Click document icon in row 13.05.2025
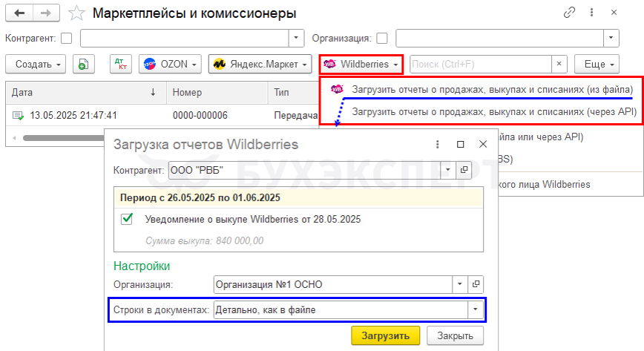The image size is (644, 351). pyautogui.click(x=18, y=116)
